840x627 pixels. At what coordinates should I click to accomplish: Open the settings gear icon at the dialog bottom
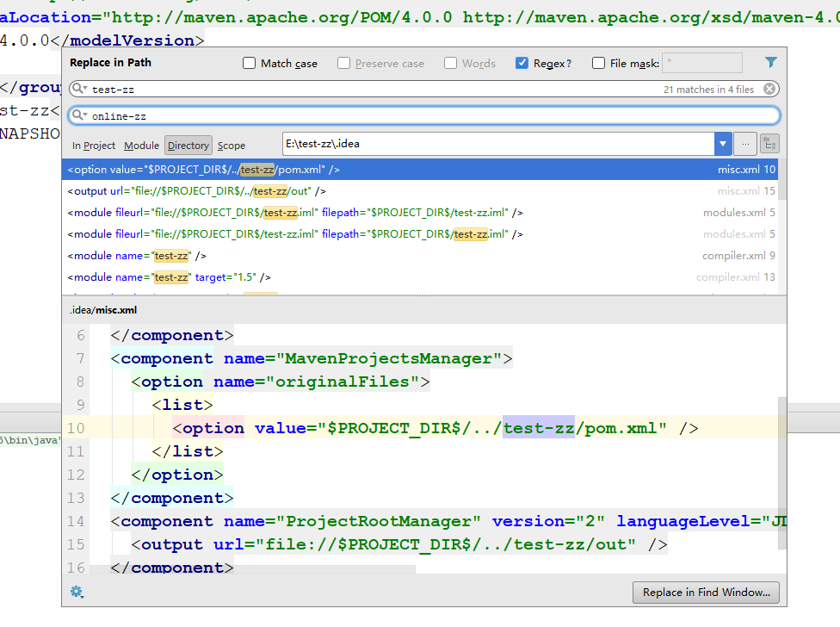[x=77, y=592]
